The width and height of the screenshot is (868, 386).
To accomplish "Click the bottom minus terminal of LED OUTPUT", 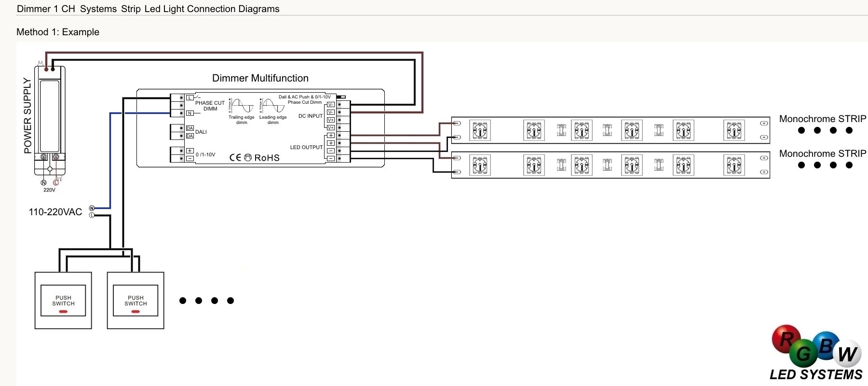I will tap(331, 158).
